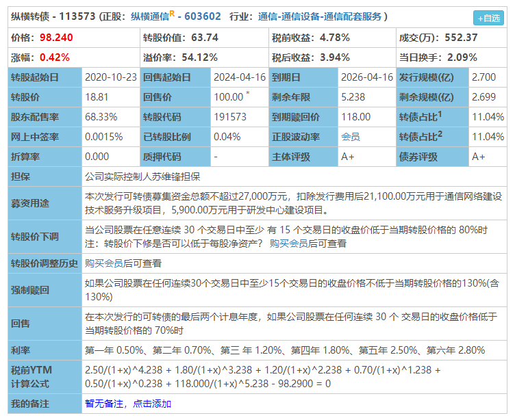
Task: Click the 会员 link for 正股波动率
Action: pyautogui.click(x=351, y=137)
